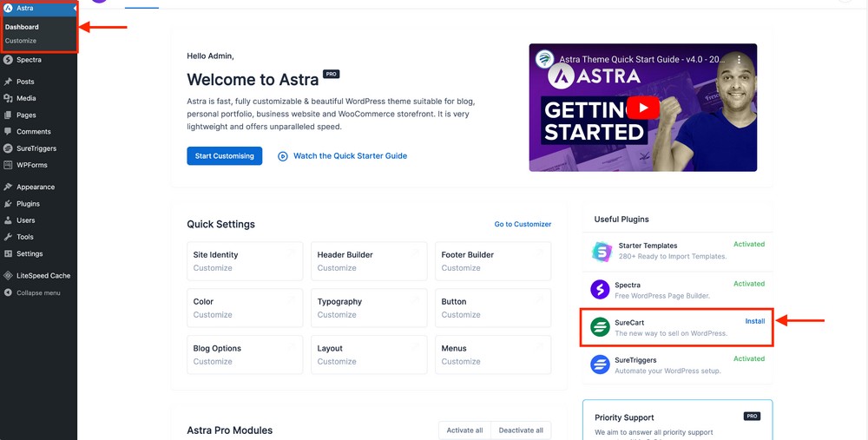Click the Activate all button
868x440 pixels.
464,430
